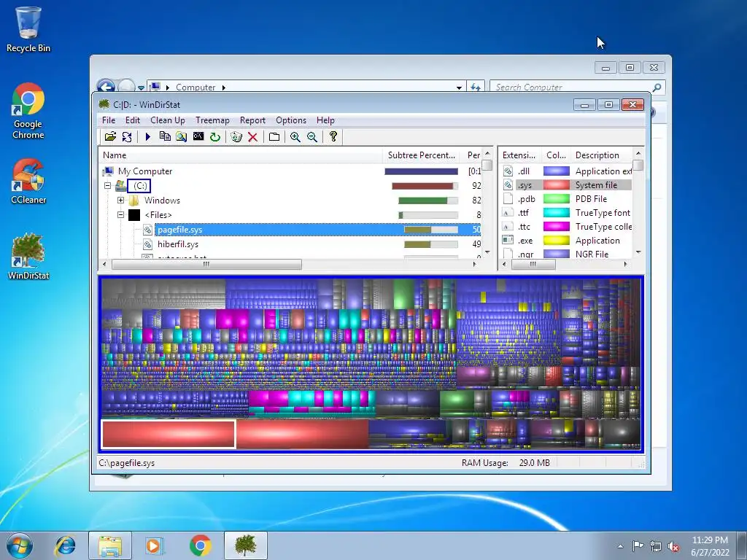747x560 pixels.
Task: Click the Zoom In magnifier icon
Action: (x=295, y=137)
